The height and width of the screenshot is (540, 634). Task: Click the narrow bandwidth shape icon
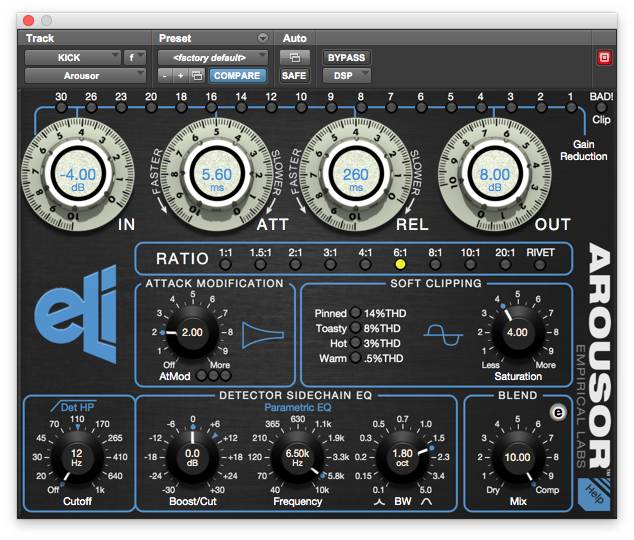[379, 502]
